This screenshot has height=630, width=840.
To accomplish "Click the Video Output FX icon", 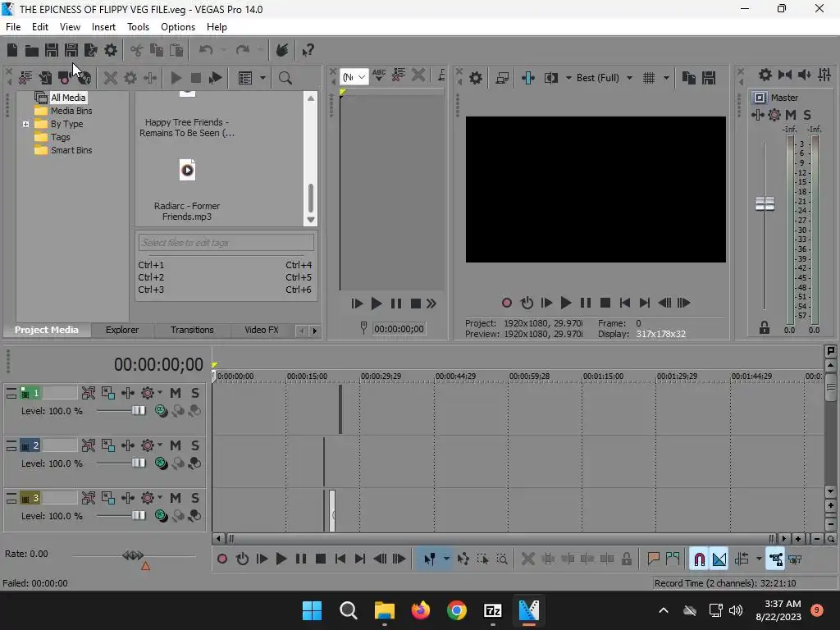I will [x=528, y=78].
